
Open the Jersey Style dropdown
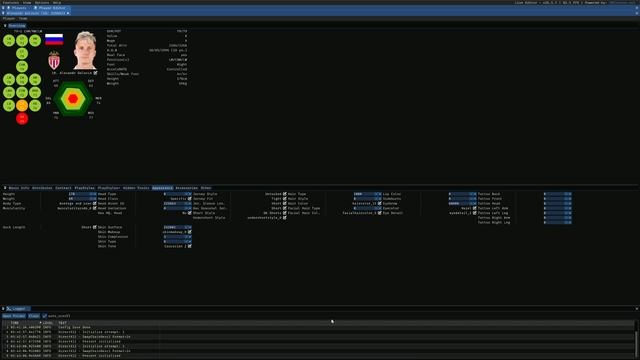click(285, 194)
